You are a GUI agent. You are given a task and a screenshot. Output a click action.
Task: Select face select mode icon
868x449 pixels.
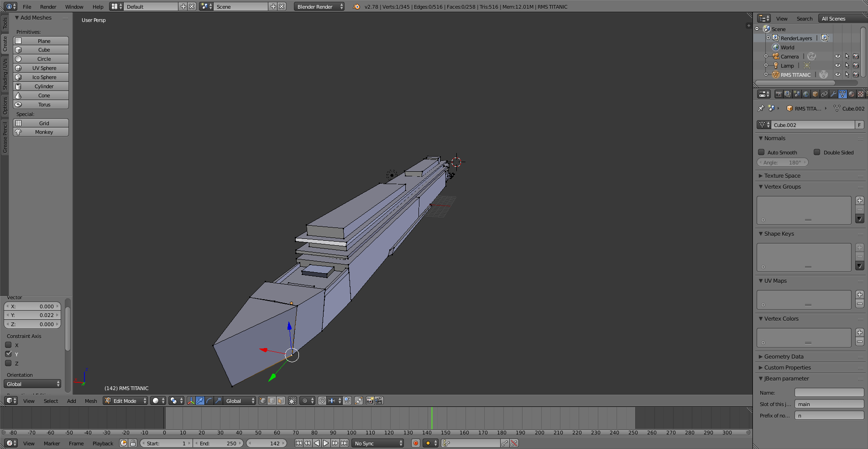tap(281, 401)
